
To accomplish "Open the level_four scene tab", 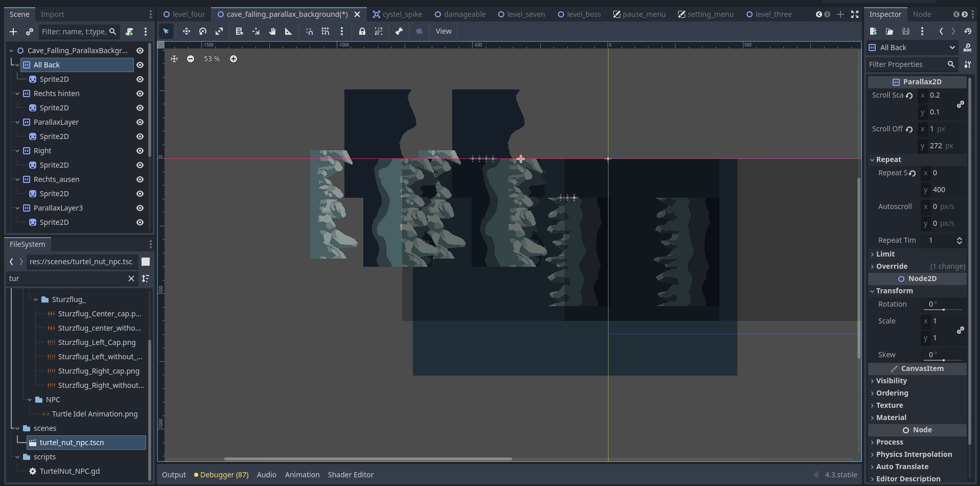I will point(184,14).
